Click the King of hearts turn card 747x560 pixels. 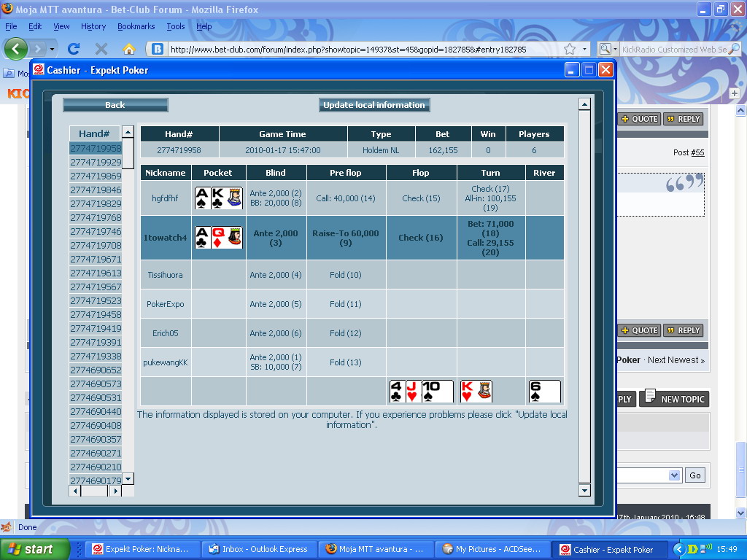476,392
